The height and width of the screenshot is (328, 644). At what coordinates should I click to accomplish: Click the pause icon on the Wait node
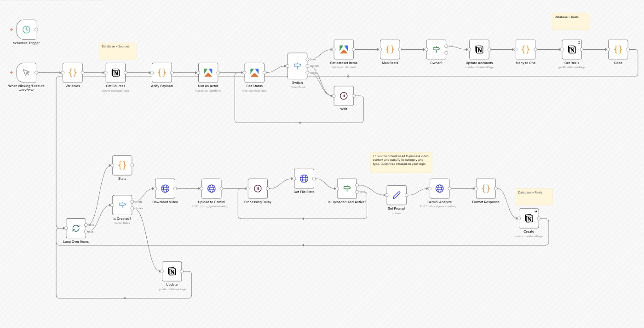[344, 96]
